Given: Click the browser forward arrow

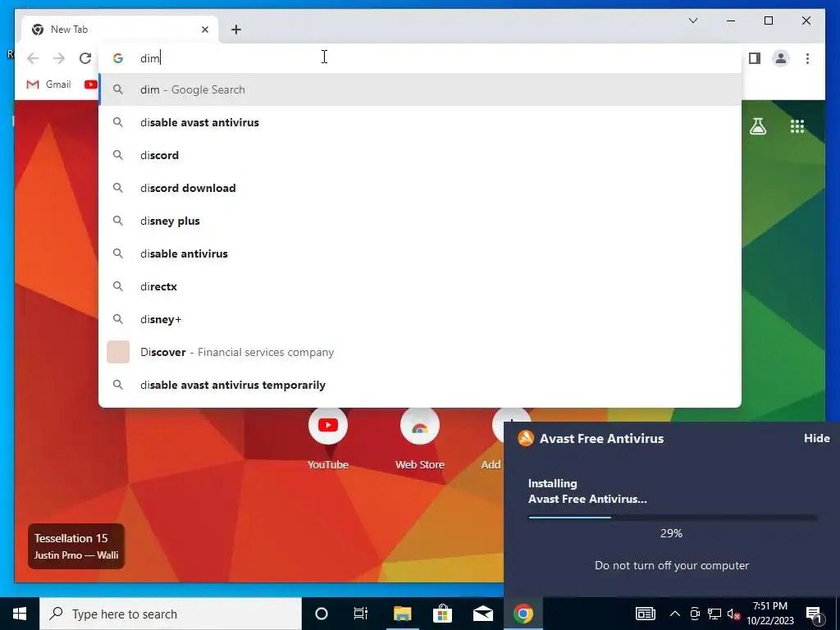Looking at the screenshot, I should point(59,58).
